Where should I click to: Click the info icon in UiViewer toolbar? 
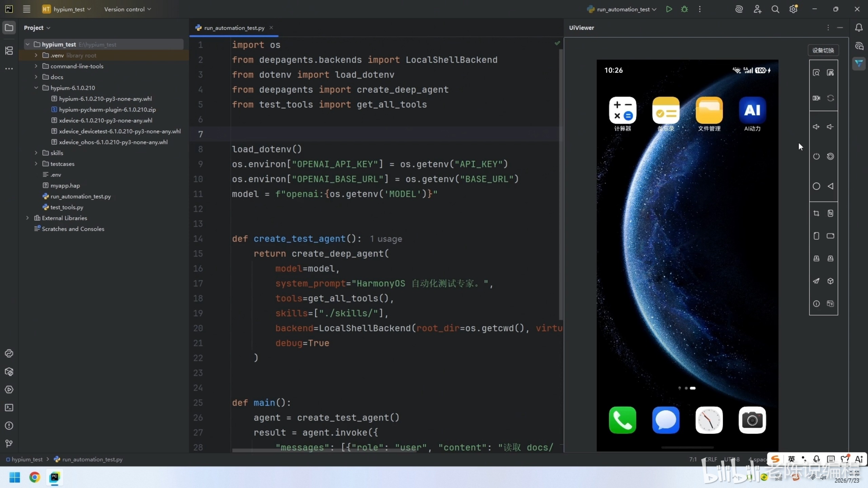pyautogui.click(x=816, y=304)
